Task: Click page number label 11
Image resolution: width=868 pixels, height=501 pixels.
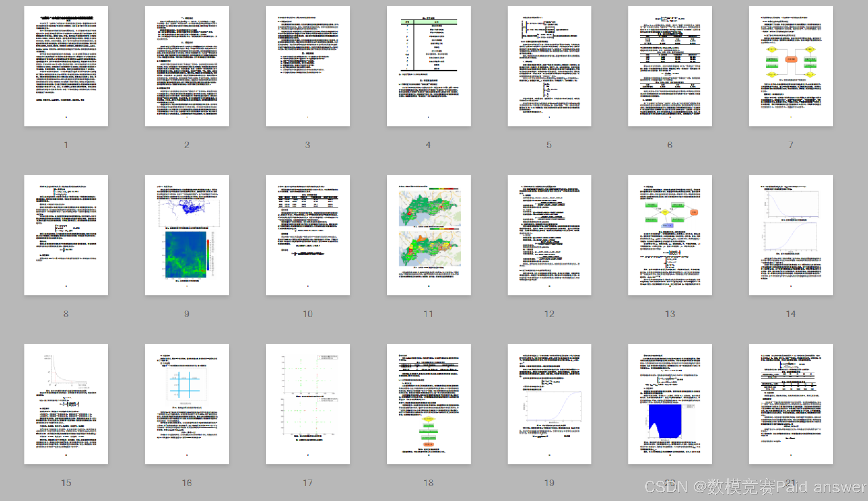Action: coord(428,314)
